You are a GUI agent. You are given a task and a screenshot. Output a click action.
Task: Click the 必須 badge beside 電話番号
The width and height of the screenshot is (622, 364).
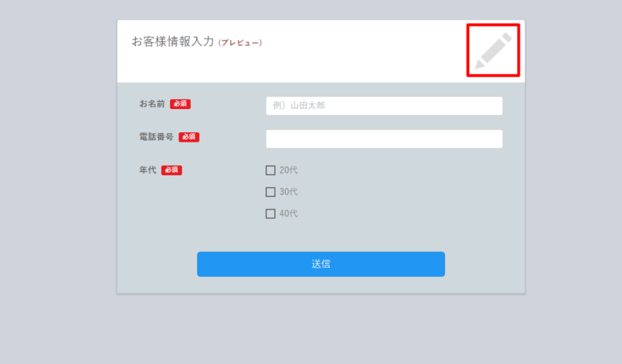coord(190,137)
